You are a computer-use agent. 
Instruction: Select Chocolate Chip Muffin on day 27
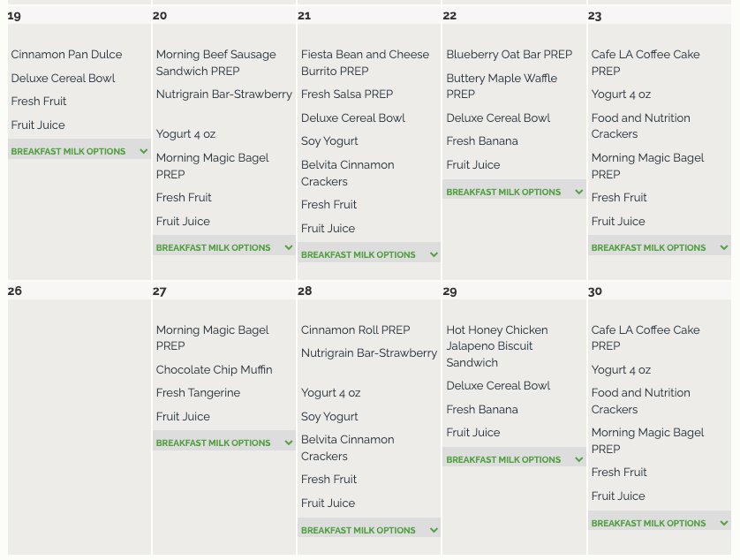214,369
